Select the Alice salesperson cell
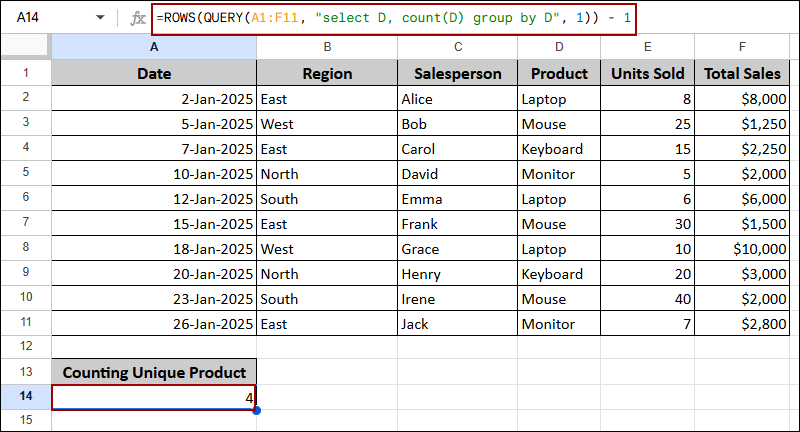Image resolution: width=800 pixels, height=432 pixels. pos(458,98)
